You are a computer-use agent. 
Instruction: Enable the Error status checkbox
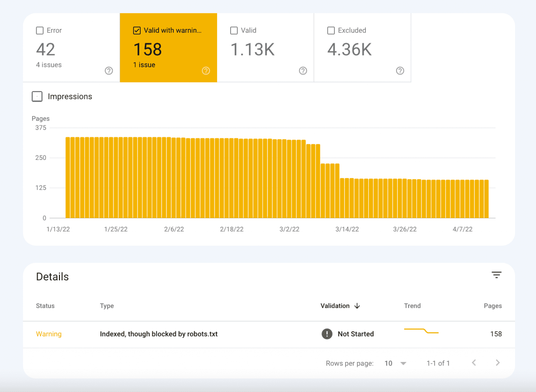click(x=39, y=30)
